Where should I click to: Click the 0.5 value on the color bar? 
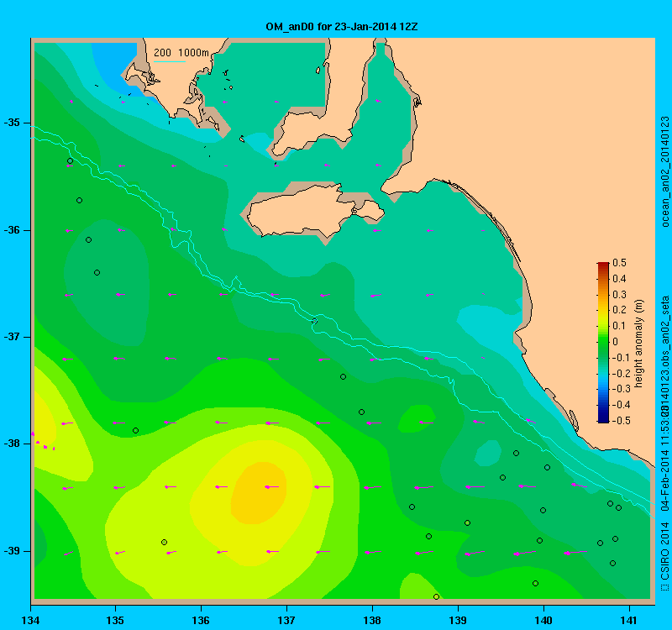[x=620, y=263]
